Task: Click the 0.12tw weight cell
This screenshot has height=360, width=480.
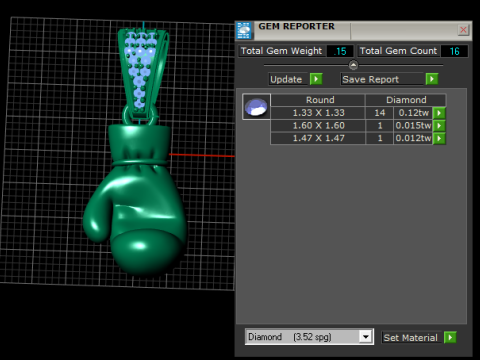Action: (x=413, y=113)
